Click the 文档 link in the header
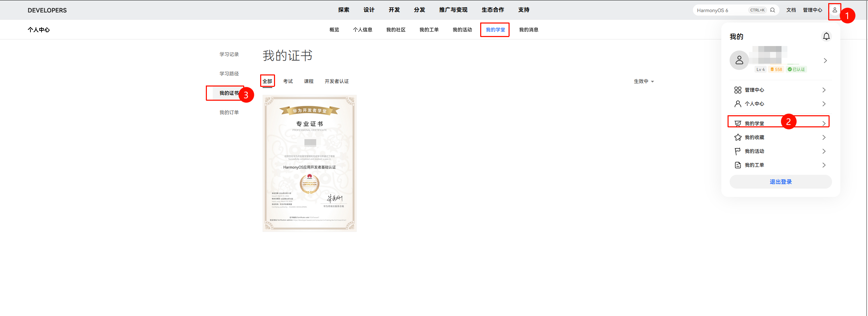 point(791,10)
